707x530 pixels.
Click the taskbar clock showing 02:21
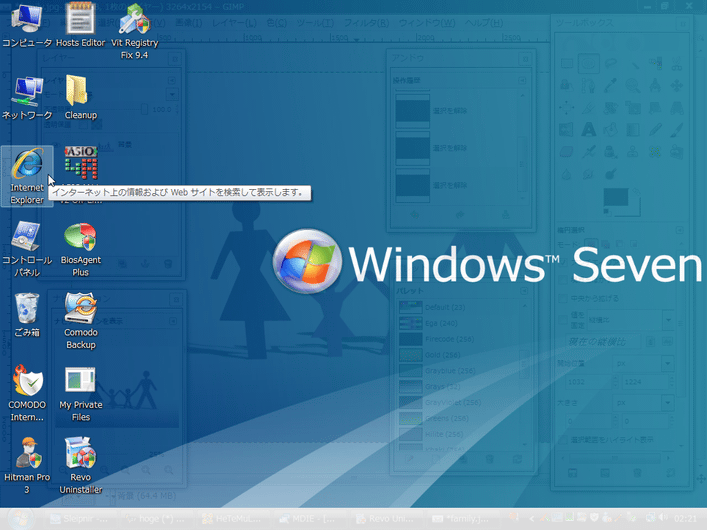685,520
